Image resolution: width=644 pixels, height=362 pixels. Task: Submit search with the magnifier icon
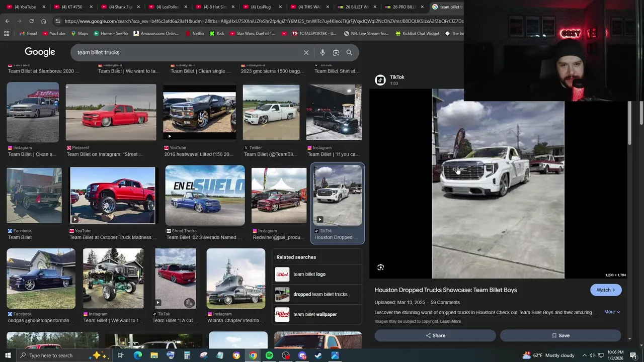pos(349,52)
